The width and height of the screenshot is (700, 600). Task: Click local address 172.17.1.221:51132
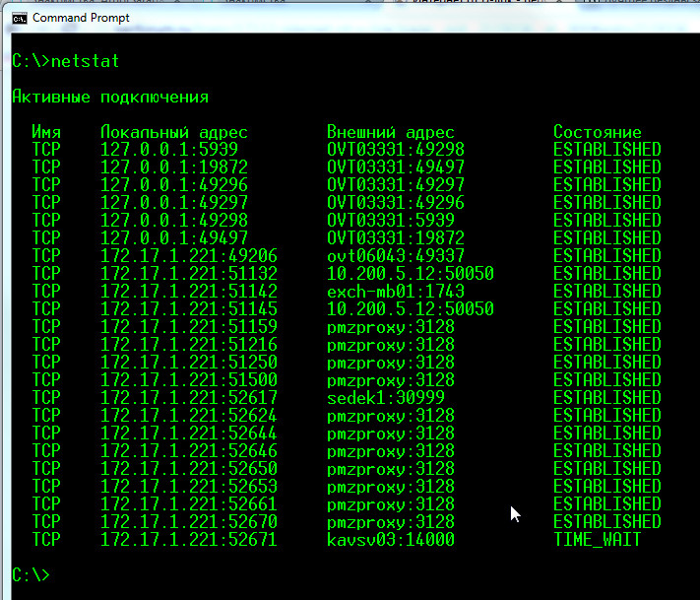[189, 274]
